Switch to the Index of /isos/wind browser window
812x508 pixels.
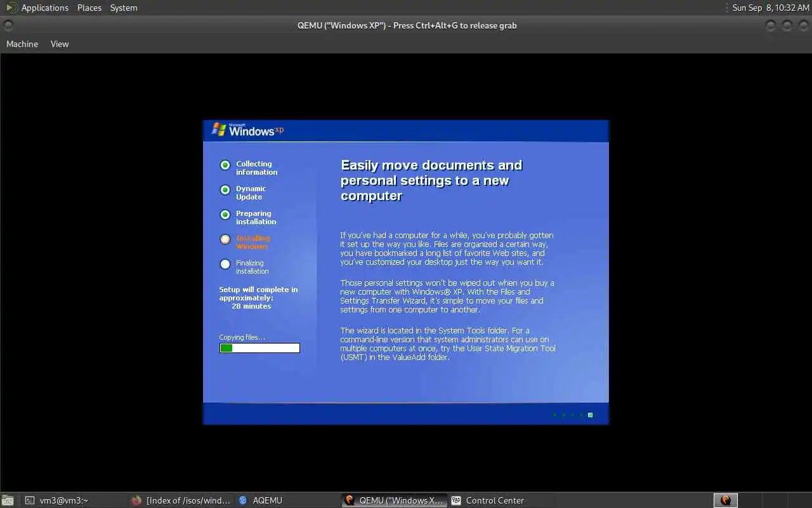181,500
